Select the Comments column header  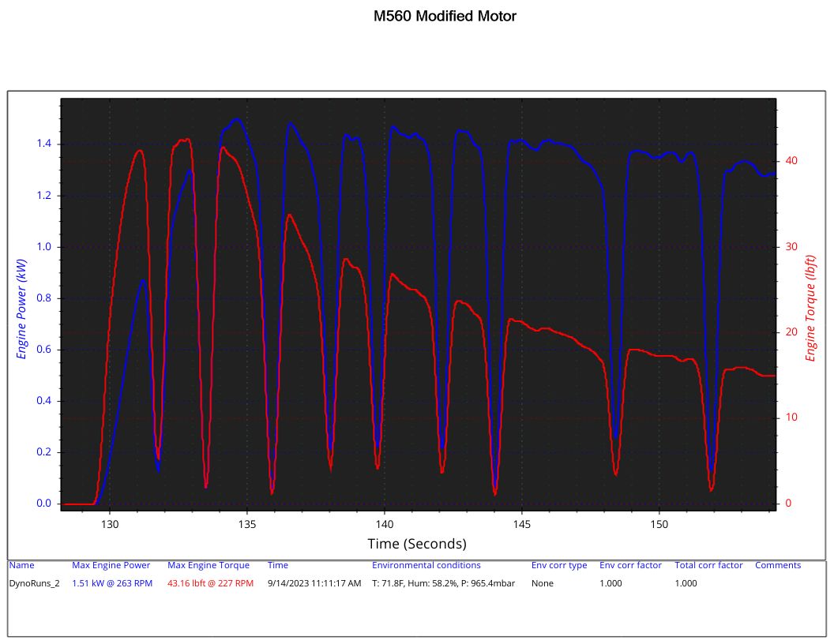coord(778,565)
